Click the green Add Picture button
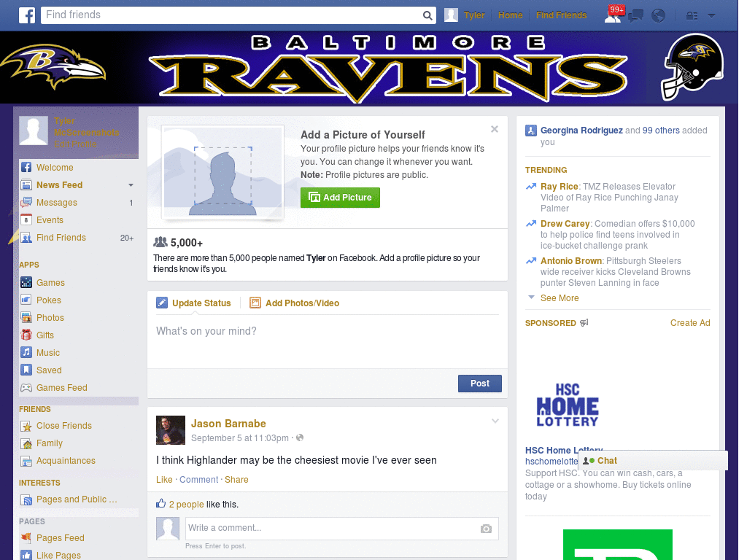 (x=340, y=198)
